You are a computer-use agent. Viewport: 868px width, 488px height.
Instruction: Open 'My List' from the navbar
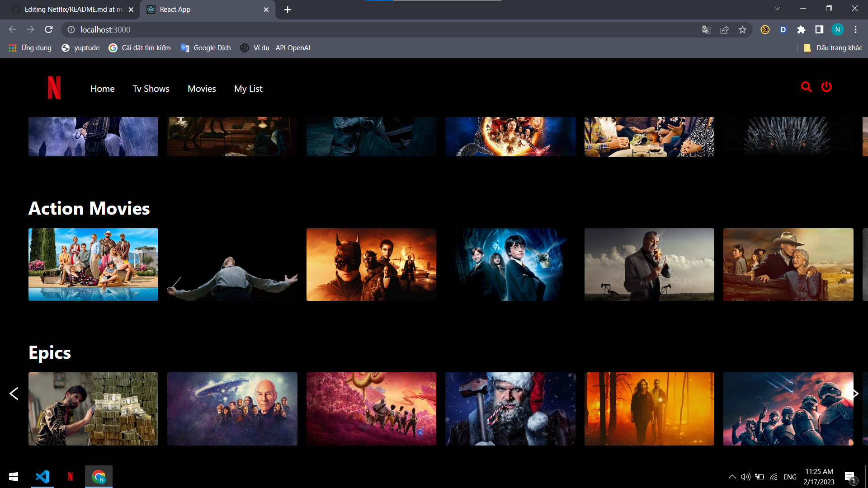pos(248,89)
